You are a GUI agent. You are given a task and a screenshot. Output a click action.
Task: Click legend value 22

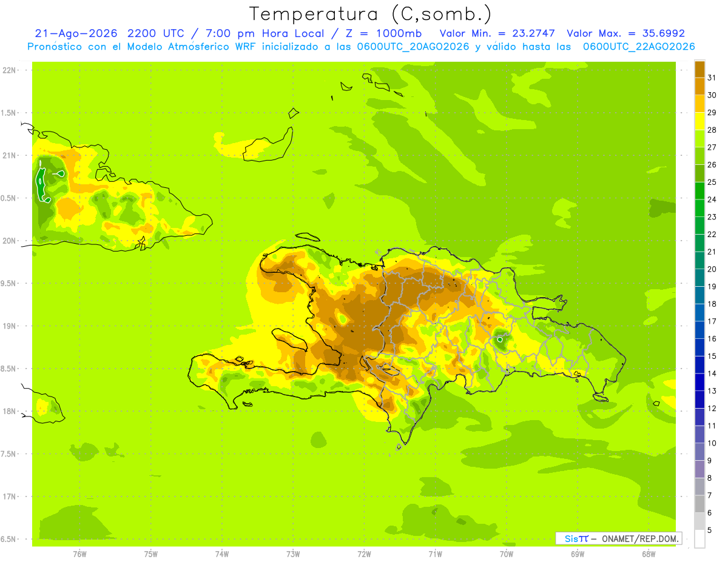pos(712,235)
